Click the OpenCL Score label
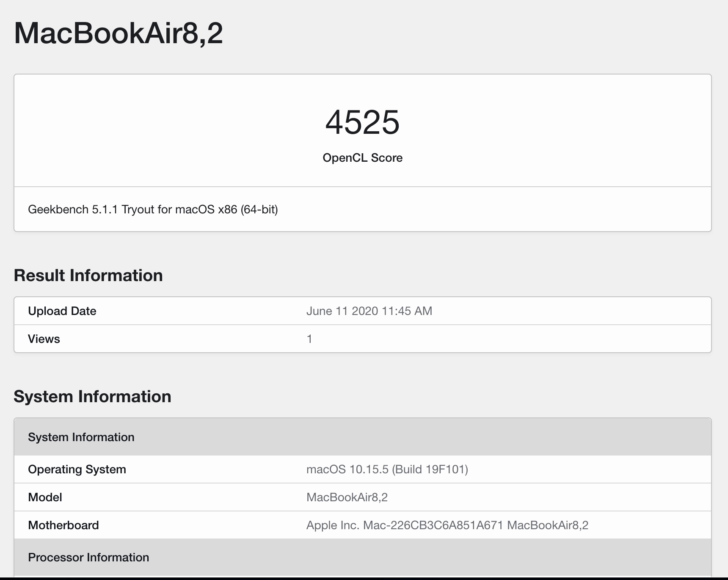The image size is (728, 580). coord(363,158)
